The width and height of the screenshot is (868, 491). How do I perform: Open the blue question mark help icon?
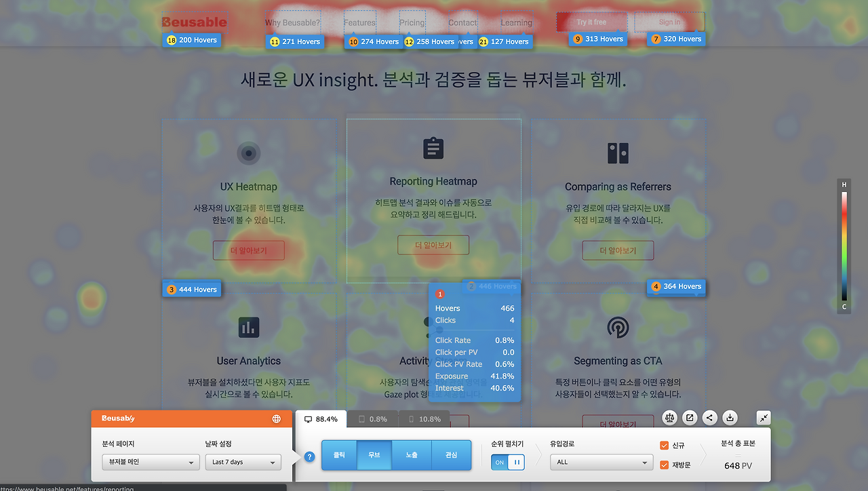310,457
